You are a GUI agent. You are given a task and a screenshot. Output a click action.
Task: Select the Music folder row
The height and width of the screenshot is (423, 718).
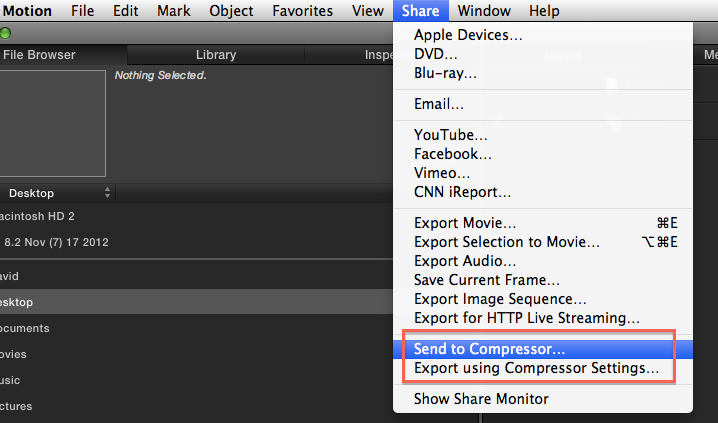(196, 380)
